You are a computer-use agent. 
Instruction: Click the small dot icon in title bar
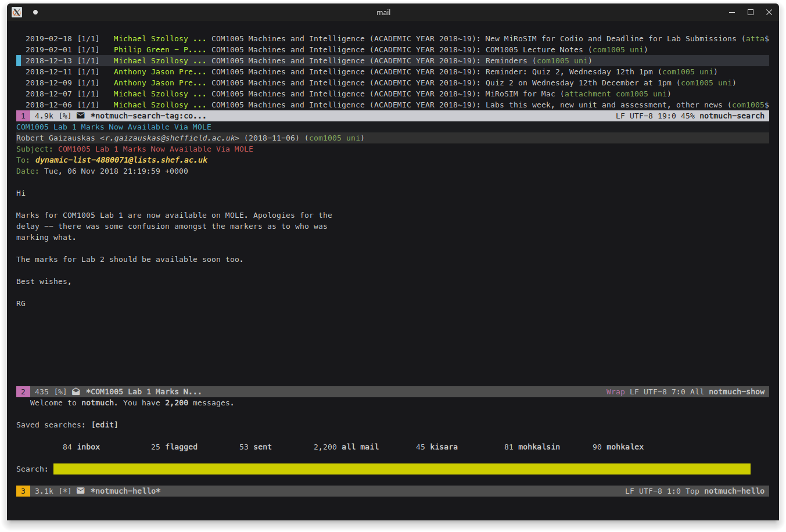[x=35, y=12]
